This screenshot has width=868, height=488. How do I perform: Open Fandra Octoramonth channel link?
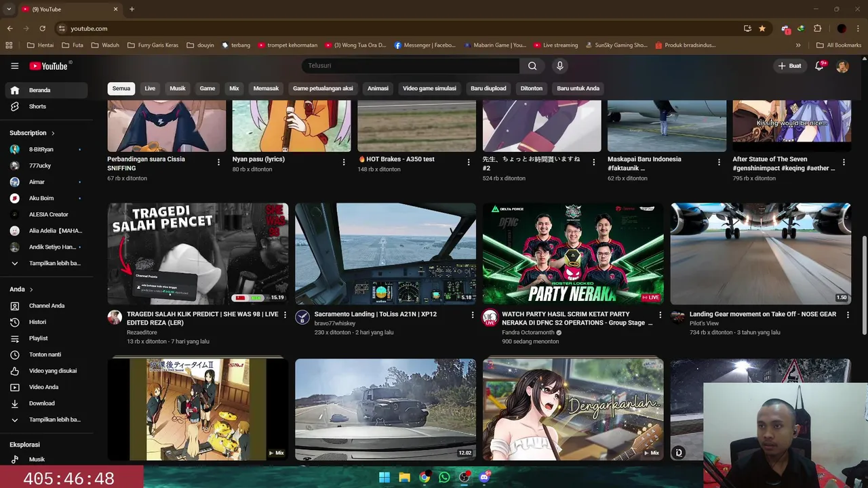(x=528, y=333)
